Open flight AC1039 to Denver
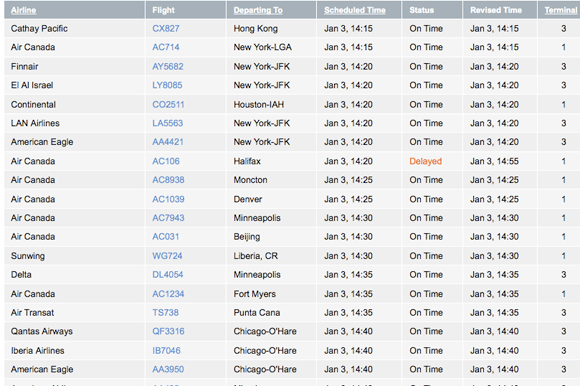This screenshot has width=580, height=386. [168, 199]
